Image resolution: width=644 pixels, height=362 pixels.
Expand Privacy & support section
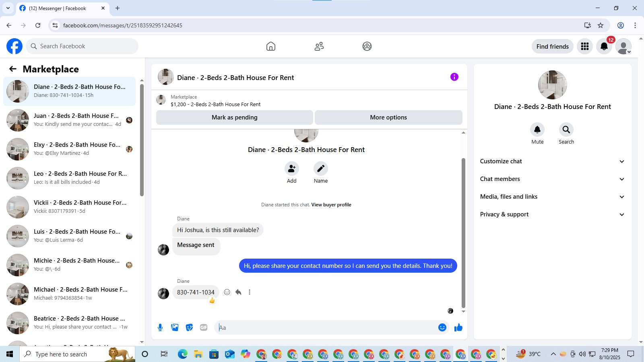coord(552,214)
